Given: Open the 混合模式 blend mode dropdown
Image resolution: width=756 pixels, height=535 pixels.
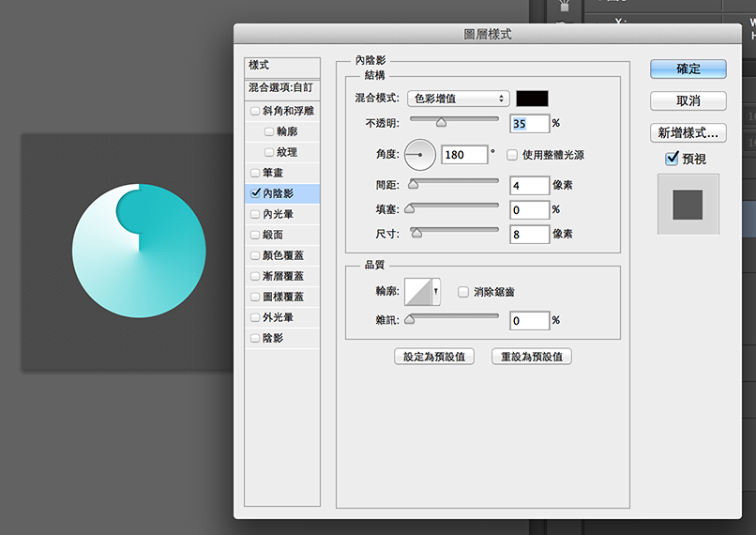Looking at the screenshot, I should point(458,99).
